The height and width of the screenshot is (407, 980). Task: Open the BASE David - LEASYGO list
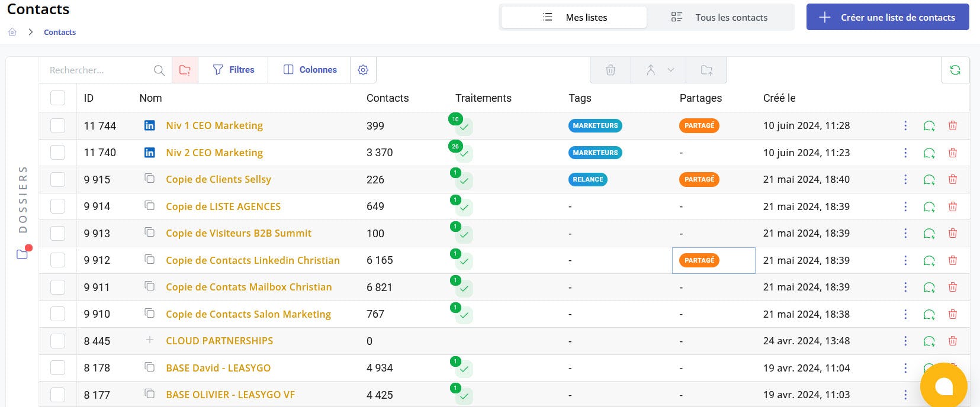(x=218, y=368)
